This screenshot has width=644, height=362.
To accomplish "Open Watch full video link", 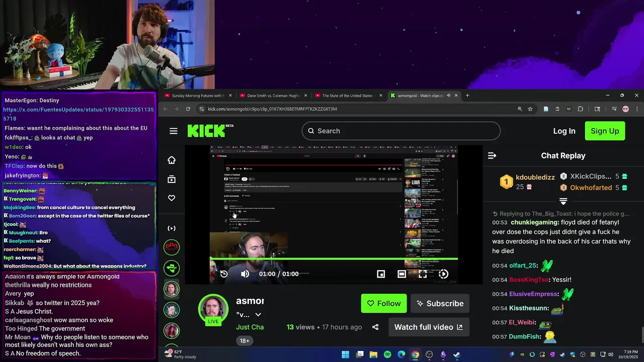I will pos(429,327).
